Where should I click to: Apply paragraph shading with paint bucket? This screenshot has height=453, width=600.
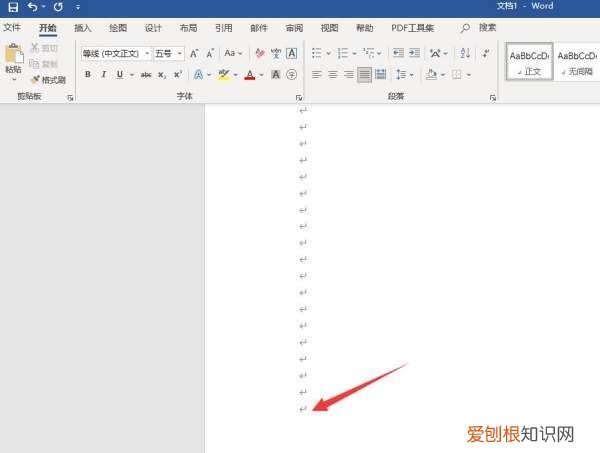431,74
